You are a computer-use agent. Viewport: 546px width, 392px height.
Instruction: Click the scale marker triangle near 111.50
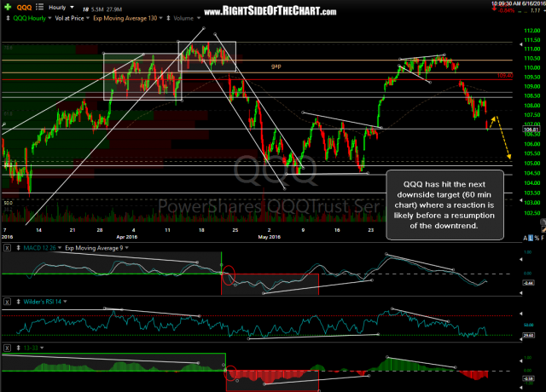click(x=521, y=44)
